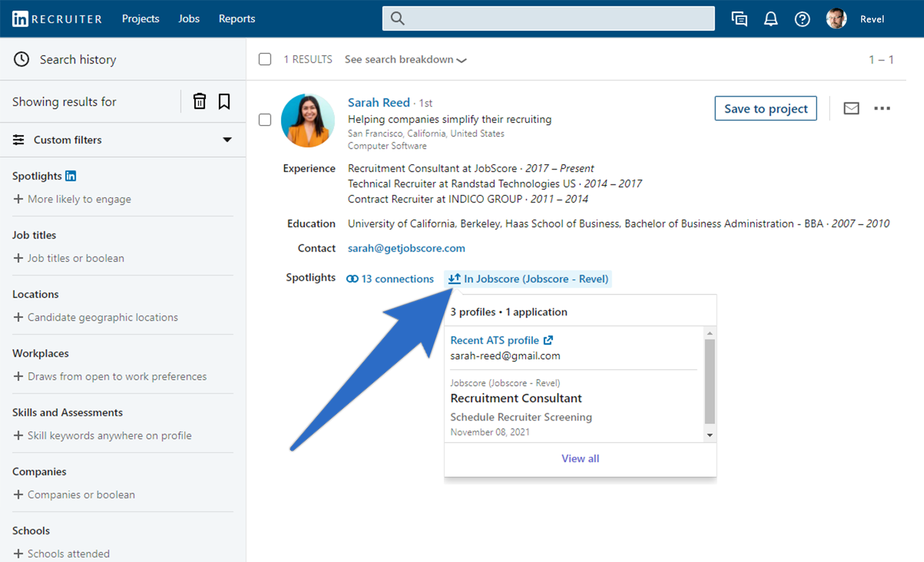Click sarah-reed@gmail.com in ATS popup
Viewport: 924px width, 562px height.
pos(505,356)
